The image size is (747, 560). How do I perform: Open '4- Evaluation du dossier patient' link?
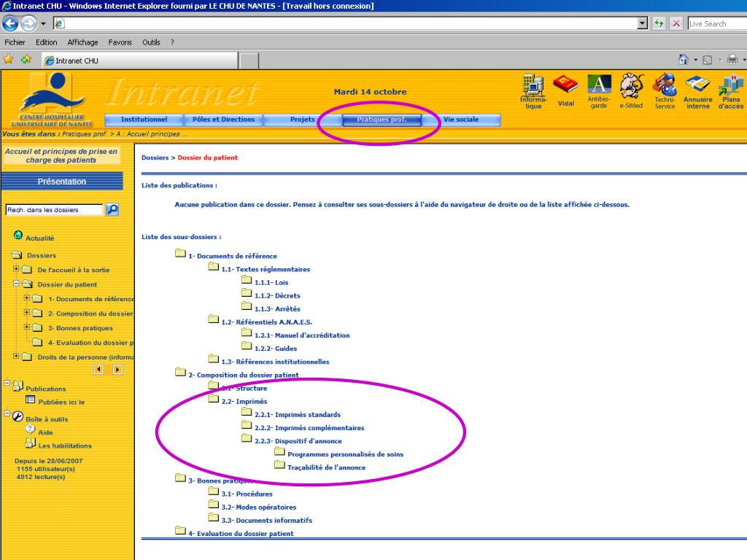pos(241,534)
